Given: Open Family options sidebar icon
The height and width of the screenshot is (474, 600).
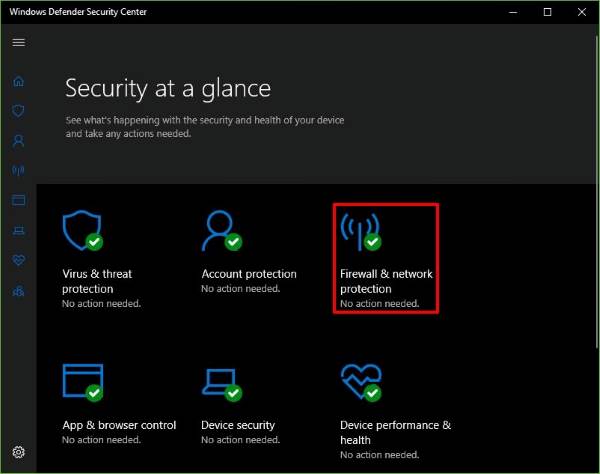Looking at the screenshot, I should pyautogui.click(x=18, y=291).
